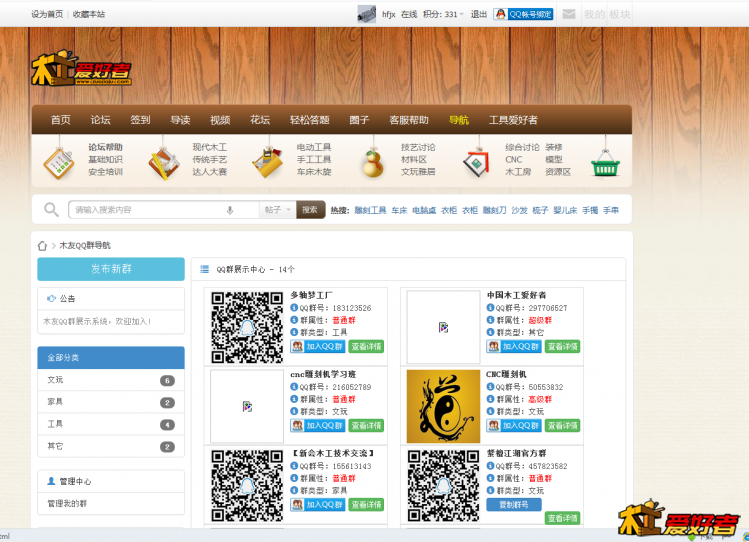Select the 其它 category
The width and height of the screenshot is (749, 542).
coord(111,446)
